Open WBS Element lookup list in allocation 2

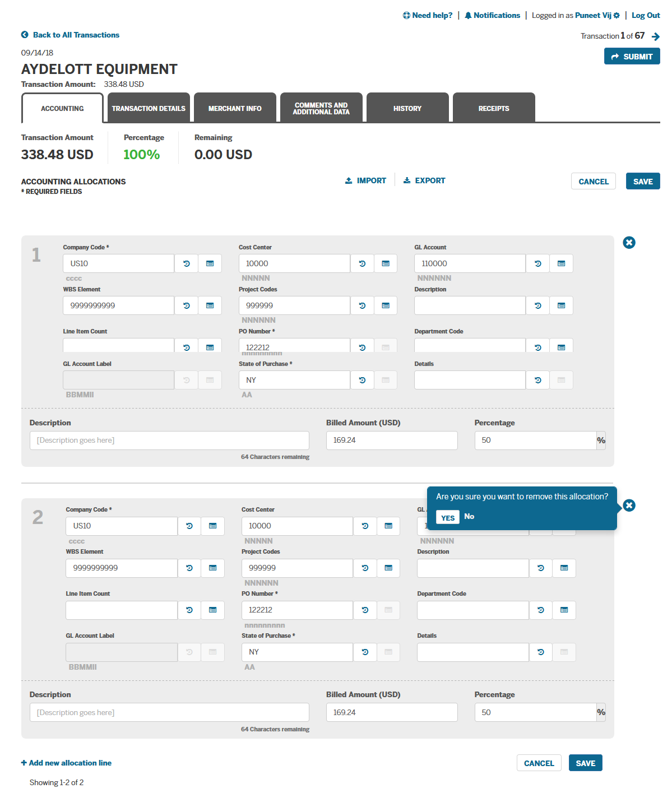click(213, 568)
